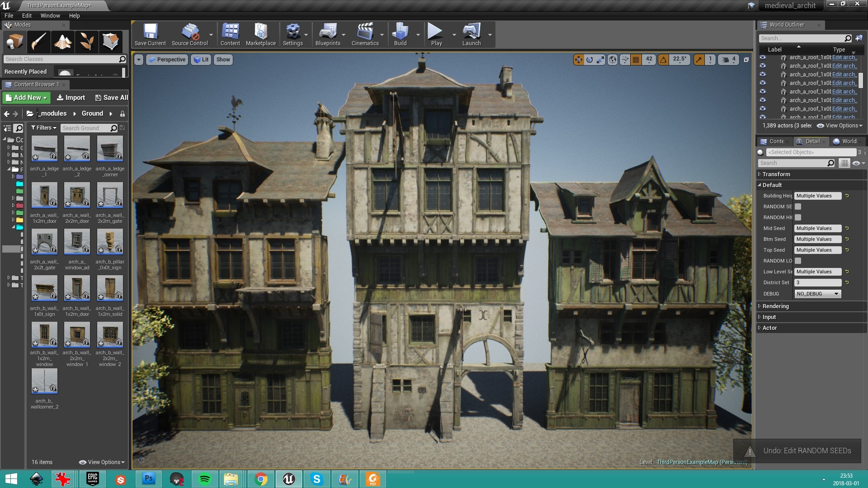Screen dimensions: 868x488
Task: Open Perspective view mode menu
Action: 167,60
